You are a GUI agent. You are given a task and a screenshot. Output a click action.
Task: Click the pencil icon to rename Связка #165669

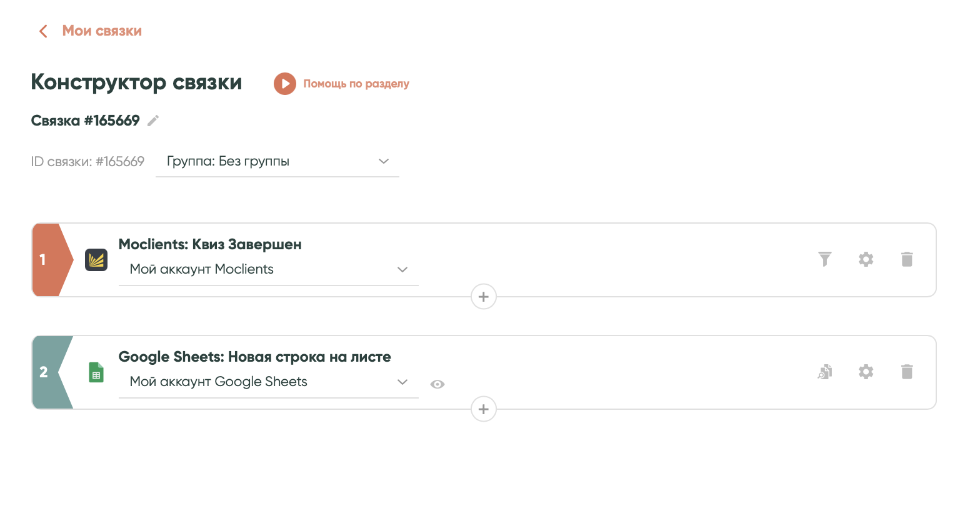153,121
